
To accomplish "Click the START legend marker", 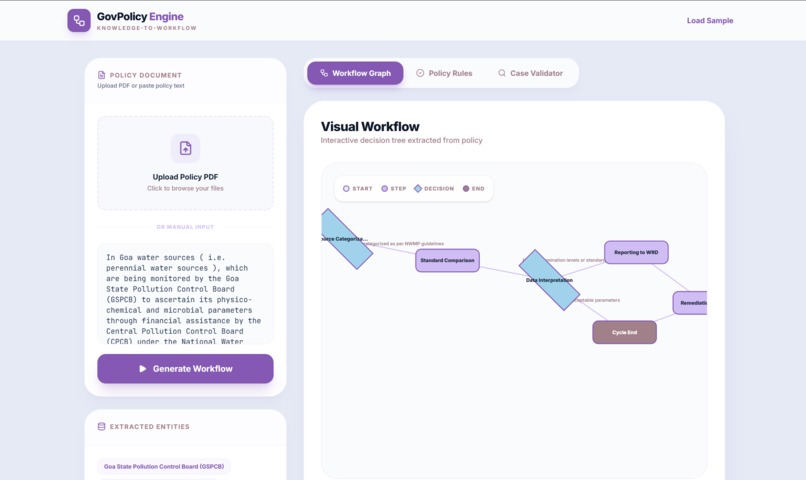I will (x=346, y=189).
